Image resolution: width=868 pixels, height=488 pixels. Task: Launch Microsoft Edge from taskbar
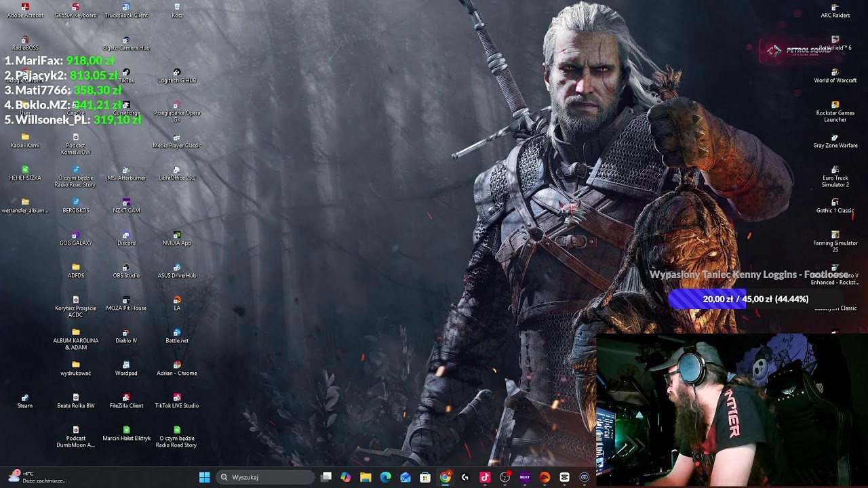pos(386,477)
